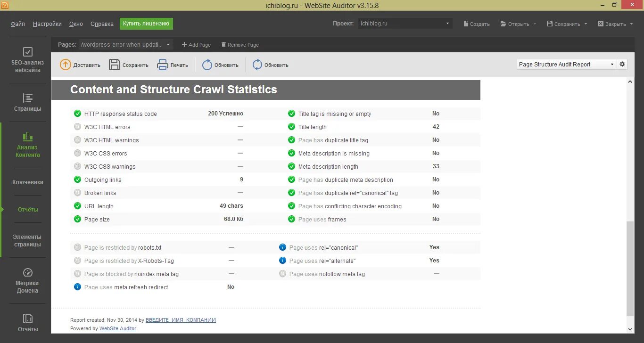Click grey status icon beside Broken links
The width and height of the screenshot is (644, 343).
78,193
